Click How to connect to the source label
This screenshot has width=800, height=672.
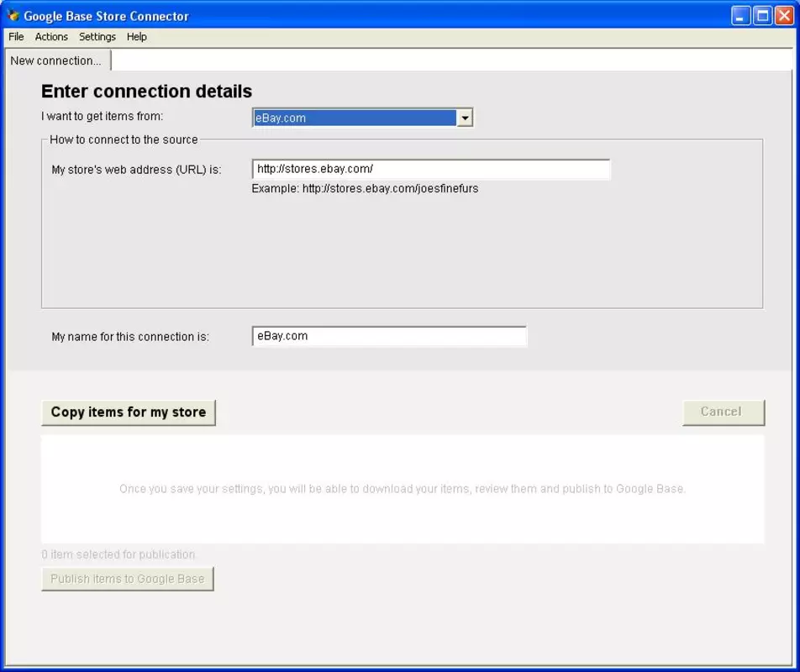pyautogui.click(x=124, y=139)
